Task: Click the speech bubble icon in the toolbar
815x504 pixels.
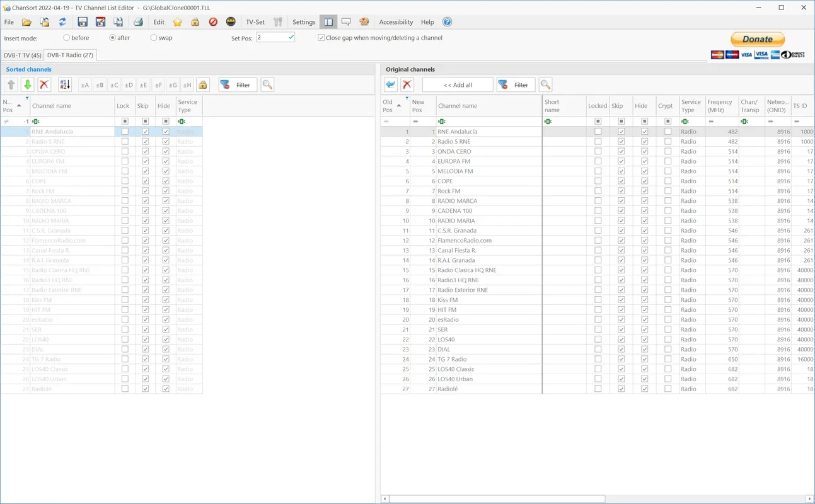Action: (x=346, y=22)
